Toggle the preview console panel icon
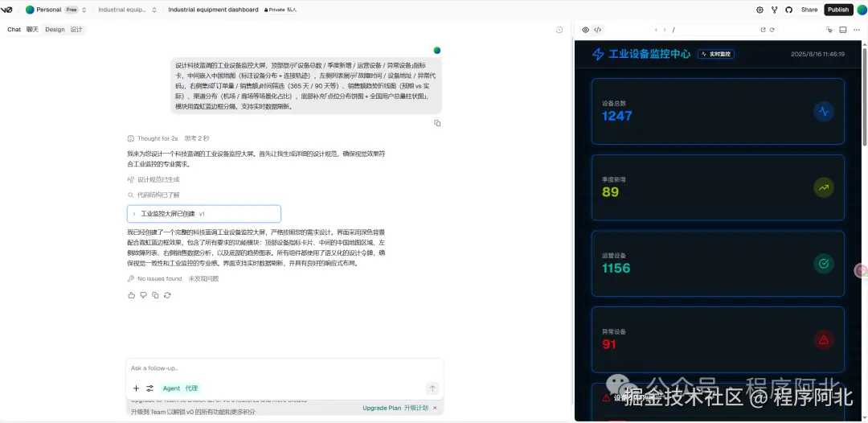 click(843, 30)
